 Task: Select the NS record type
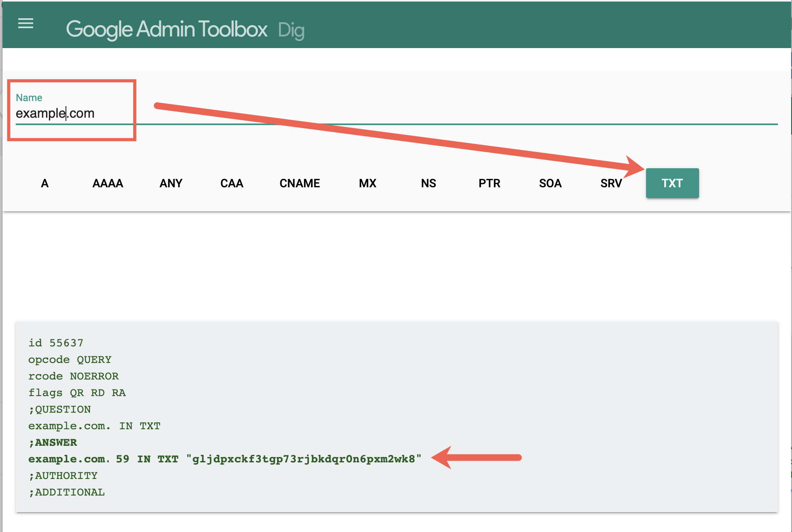tap(428, 183)
